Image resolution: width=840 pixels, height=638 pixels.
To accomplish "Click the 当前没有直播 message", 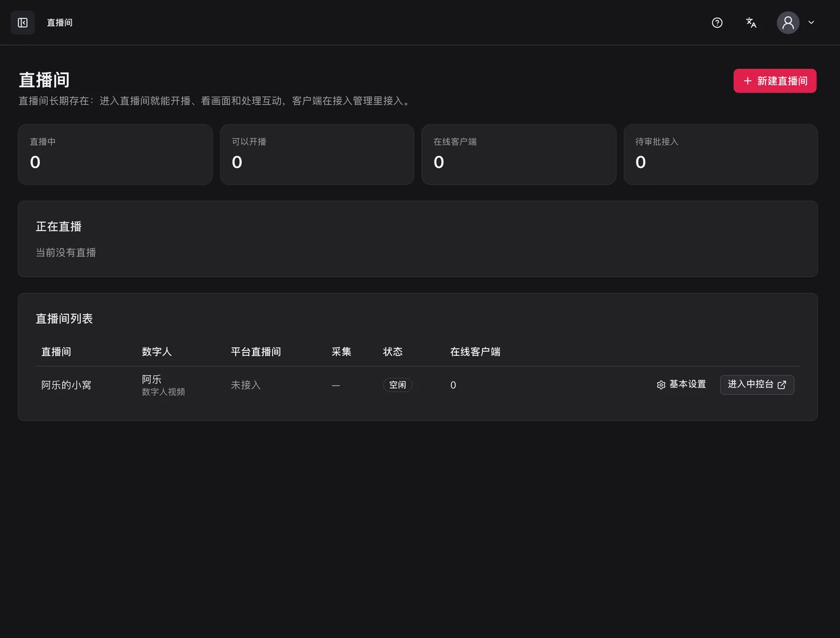I will point(66,253).
